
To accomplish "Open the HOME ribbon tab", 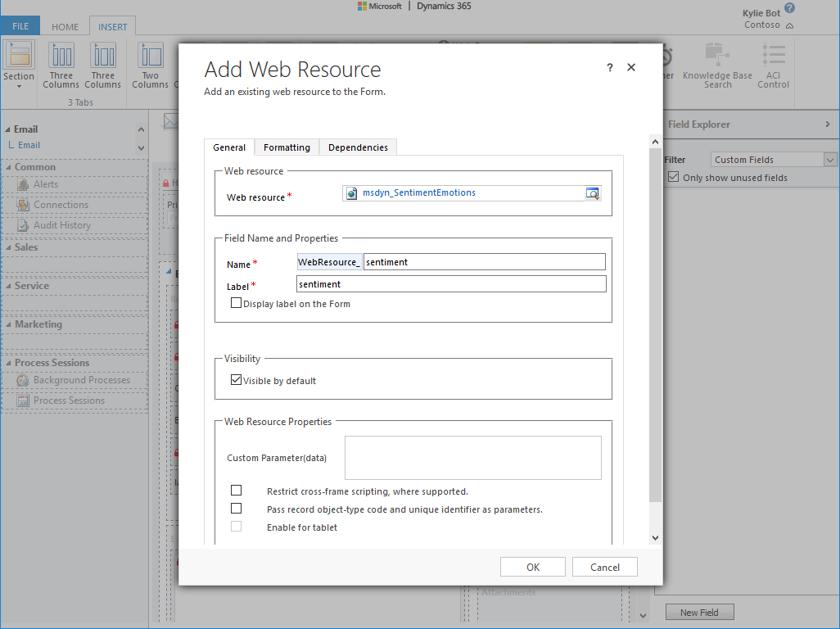I will [x=65, y=27].
